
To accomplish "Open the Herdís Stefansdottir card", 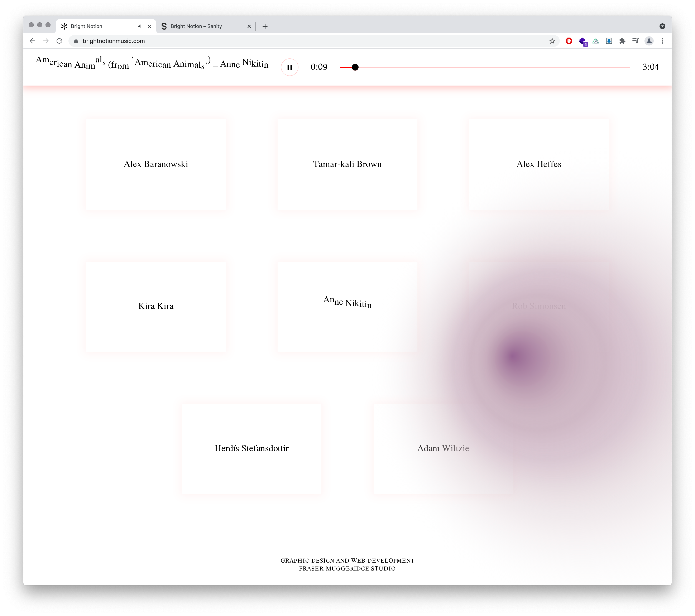I will (x=251, y=448).
